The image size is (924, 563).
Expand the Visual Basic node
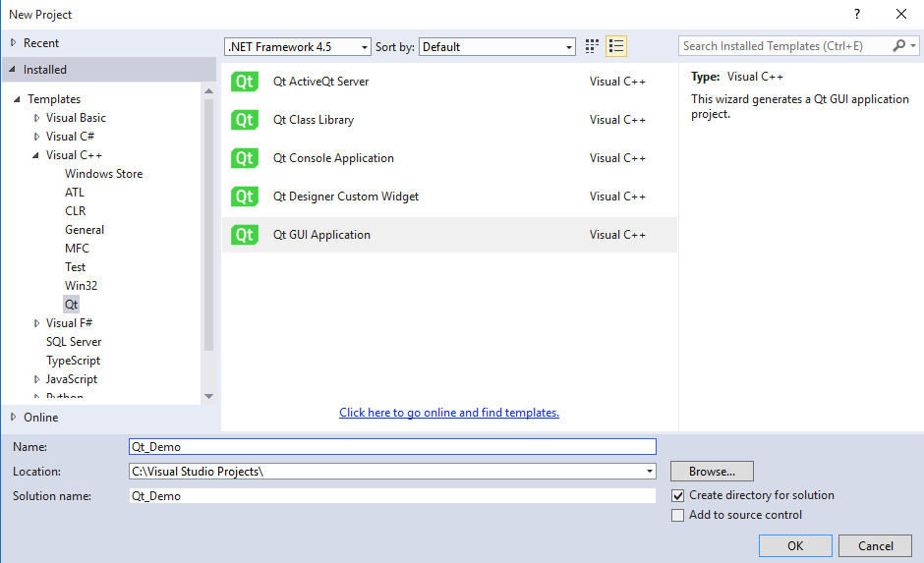pos(36,118)
